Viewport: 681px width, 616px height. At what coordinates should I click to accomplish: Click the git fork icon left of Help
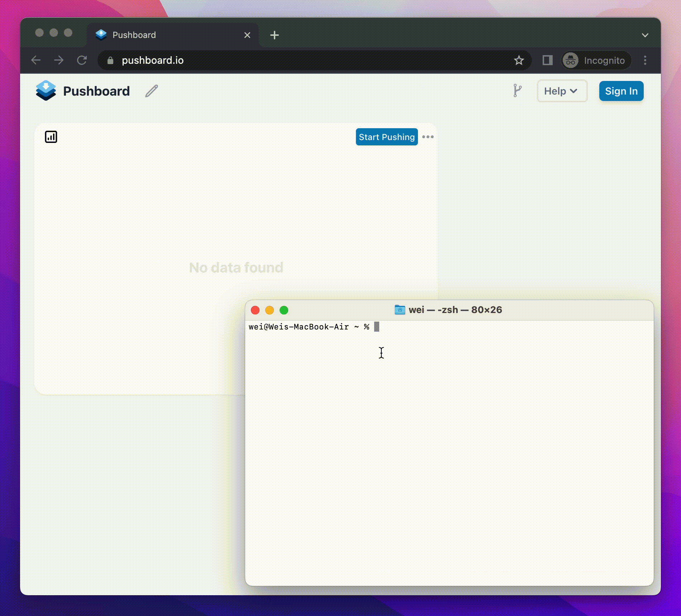[x=517, y=91]
